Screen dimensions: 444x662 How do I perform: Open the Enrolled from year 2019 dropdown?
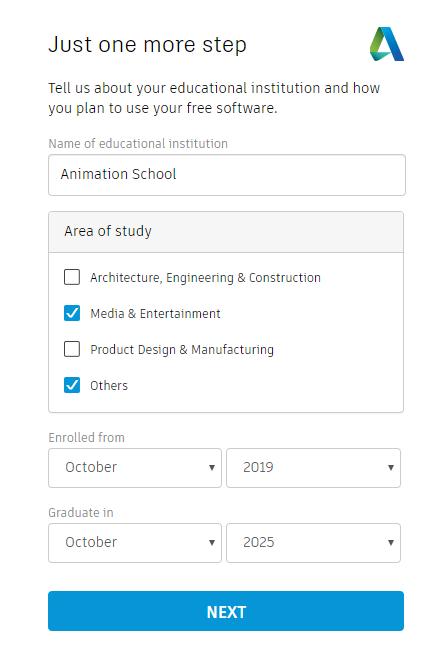click(313, 468)
